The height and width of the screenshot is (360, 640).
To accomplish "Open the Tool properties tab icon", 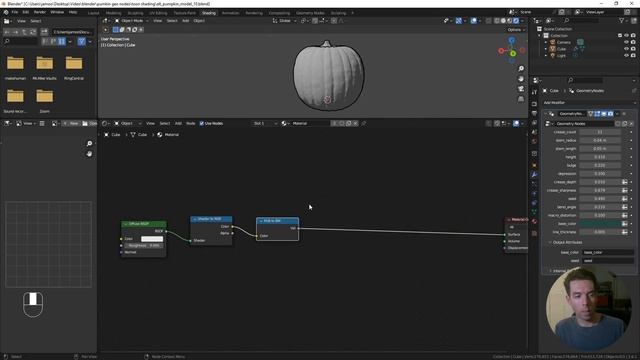I will pyautogui.click(x=534, y=93).
